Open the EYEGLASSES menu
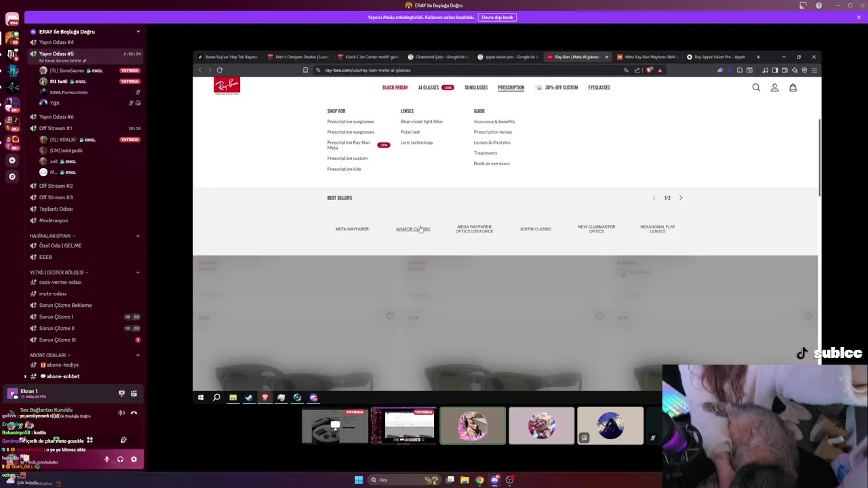 599,87
